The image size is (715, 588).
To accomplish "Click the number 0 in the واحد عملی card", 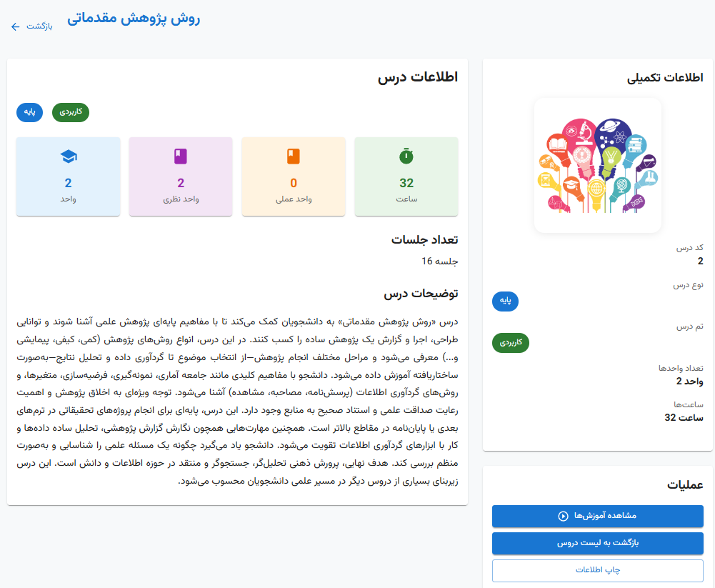I will tap(294, 183).
